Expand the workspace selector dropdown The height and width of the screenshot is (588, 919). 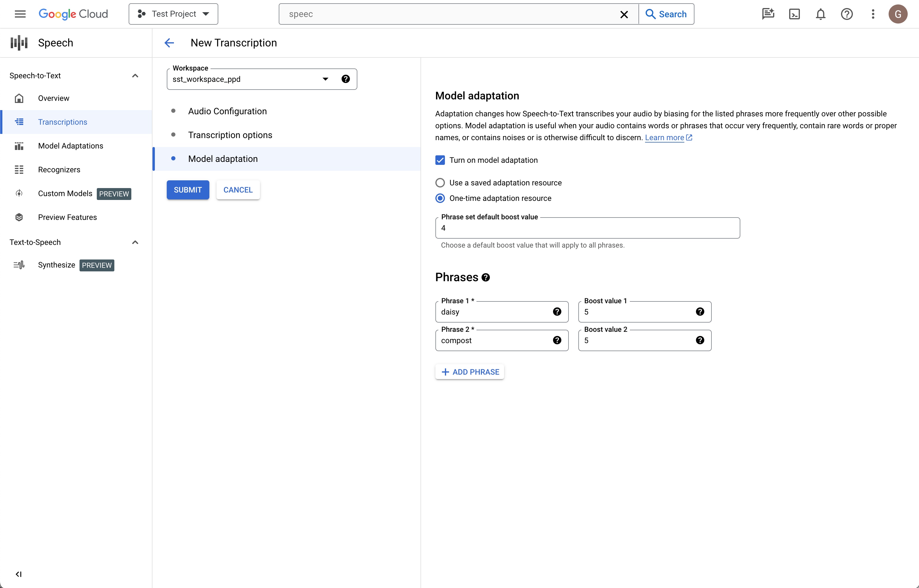click(326, 79)
